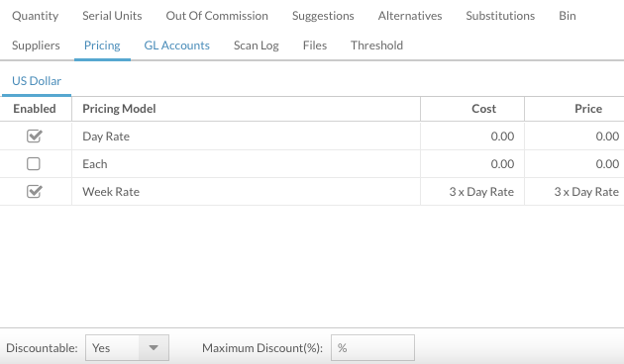Switch to the Serial Units tab
Image resolution: width=624 pixels, height=364 pixels.
(x=112, y=16)
